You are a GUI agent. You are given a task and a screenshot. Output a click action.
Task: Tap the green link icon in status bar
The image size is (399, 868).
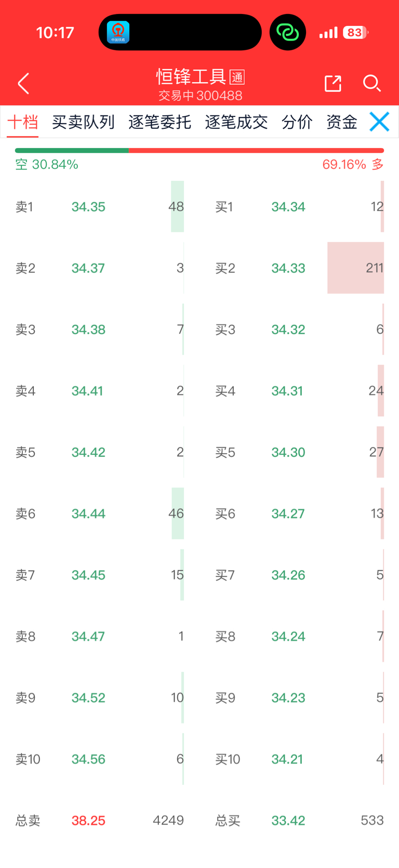(287, 32)
